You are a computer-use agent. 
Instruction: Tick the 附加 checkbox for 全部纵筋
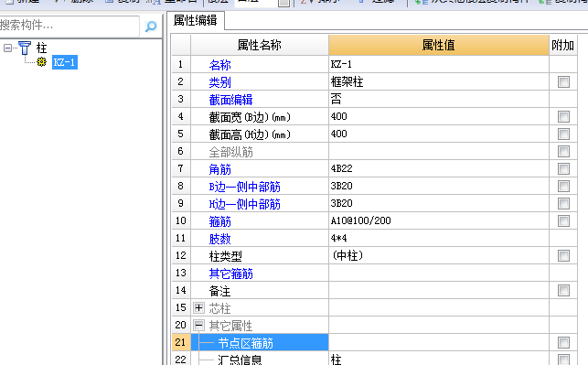(563, 151)
